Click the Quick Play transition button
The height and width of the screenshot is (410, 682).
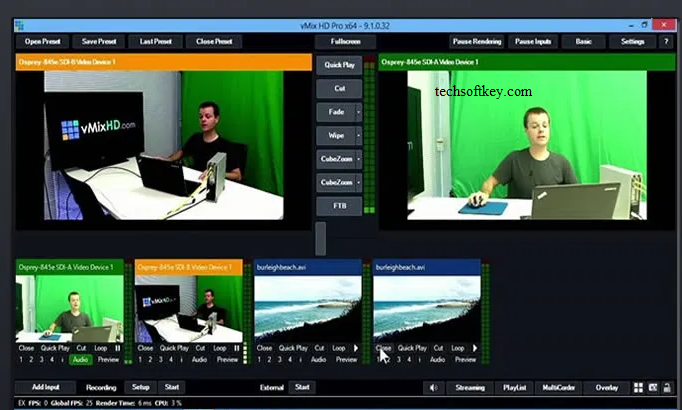pyautogui.click(x=339, y=65)
